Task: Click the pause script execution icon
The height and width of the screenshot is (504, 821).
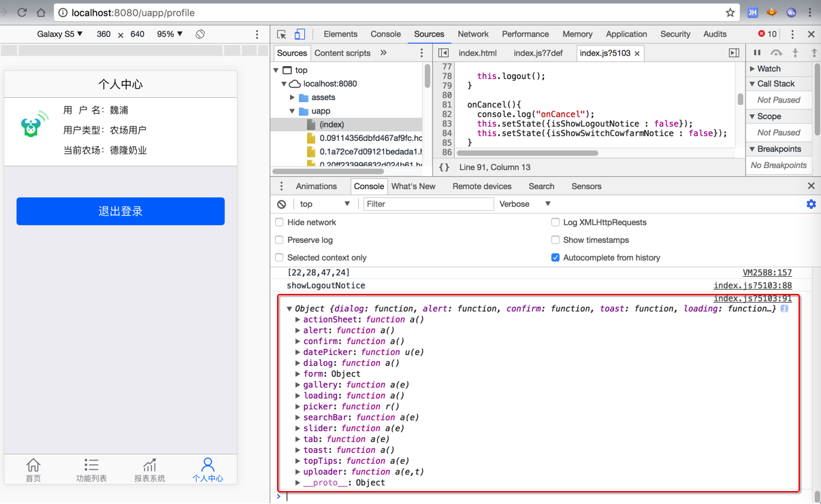Action: pos(757,53)
